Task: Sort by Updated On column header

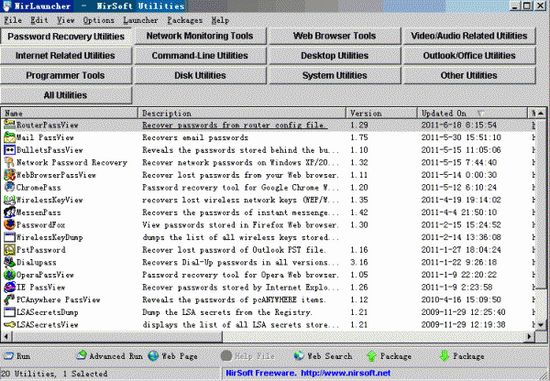Action: tap(472, 113)
